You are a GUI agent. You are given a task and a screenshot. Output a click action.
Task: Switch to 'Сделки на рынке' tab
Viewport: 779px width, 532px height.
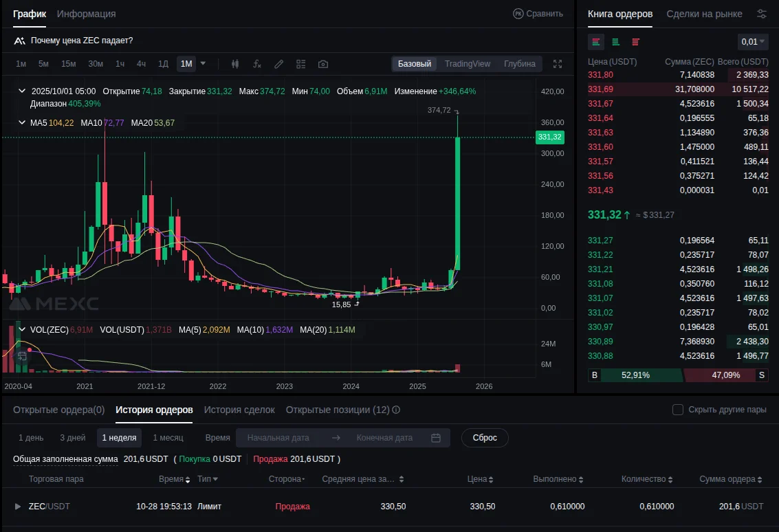click(x=704, y=14)
